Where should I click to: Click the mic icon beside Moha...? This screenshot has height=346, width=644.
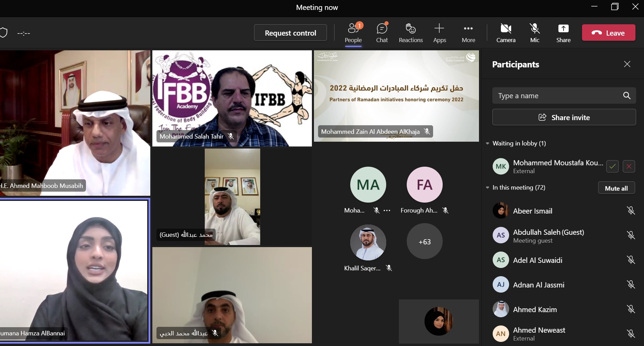click(376, 210)
